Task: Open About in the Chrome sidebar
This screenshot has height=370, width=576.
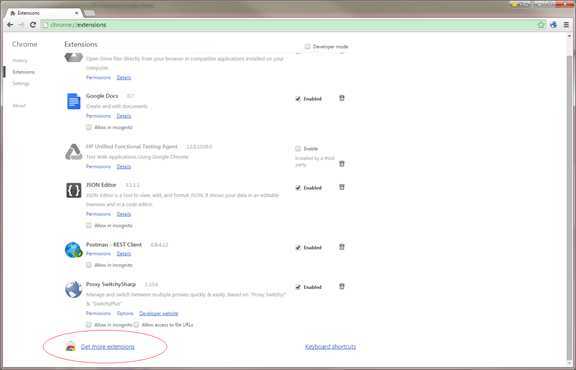Action: tap(19, 106)
